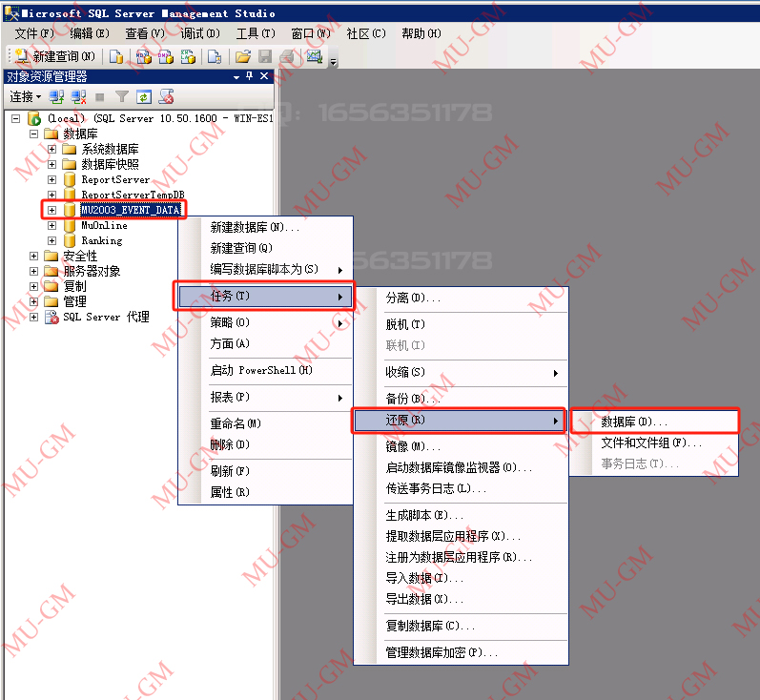This screenshot has height=700, width=760.
Task: Click the filter funnel icon
Action: point(122,97)
